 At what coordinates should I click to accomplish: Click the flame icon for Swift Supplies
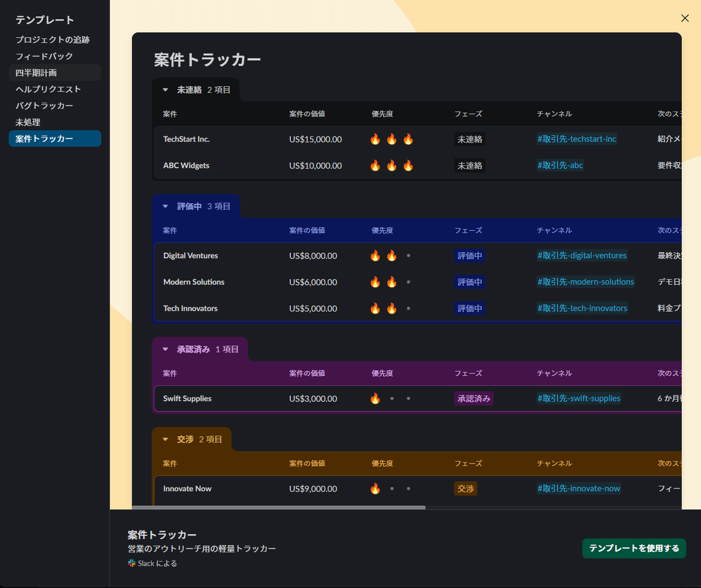[x=375, y=398]
